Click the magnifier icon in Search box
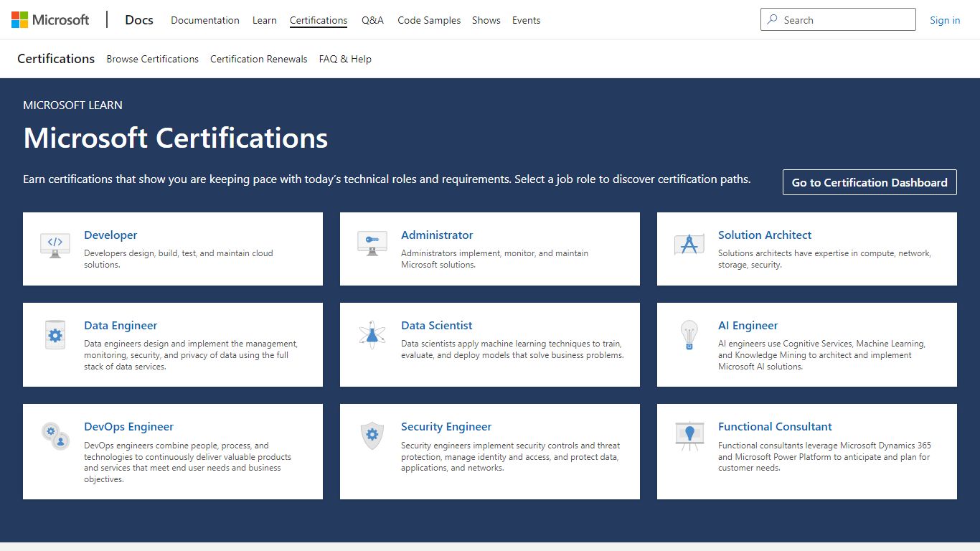The image size is (980, 551). pos(773,19)
